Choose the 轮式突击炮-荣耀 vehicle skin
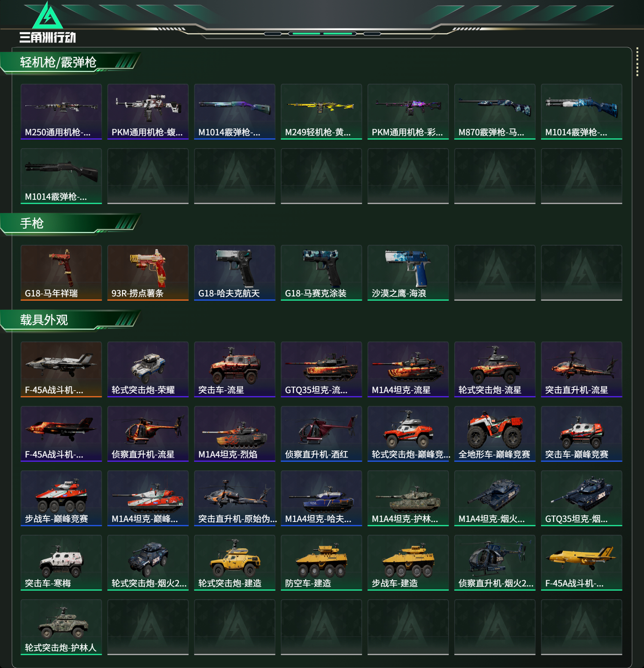Viewport: 644px width, 668px height. pos(148,369)
